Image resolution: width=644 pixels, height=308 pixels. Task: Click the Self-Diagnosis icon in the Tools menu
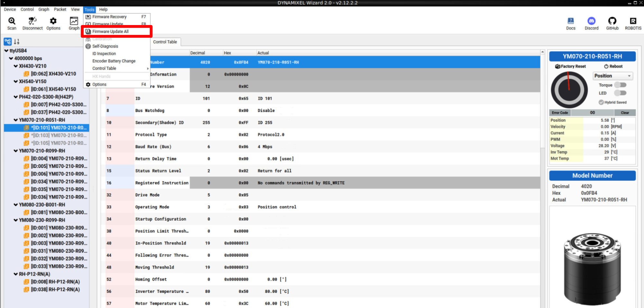pos(88,46)
